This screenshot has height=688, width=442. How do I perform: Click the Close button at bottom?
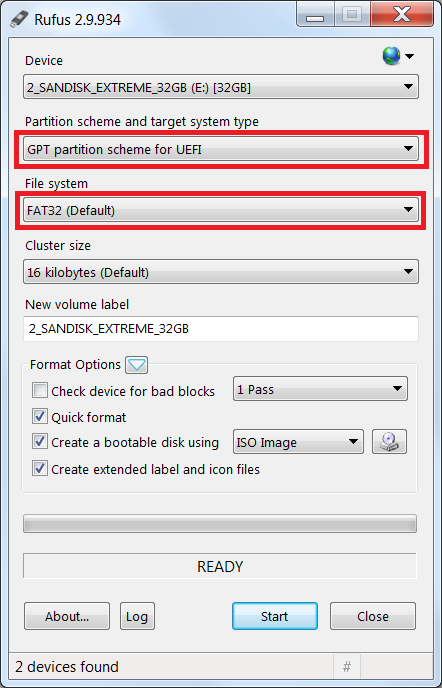tap(373, 616)
